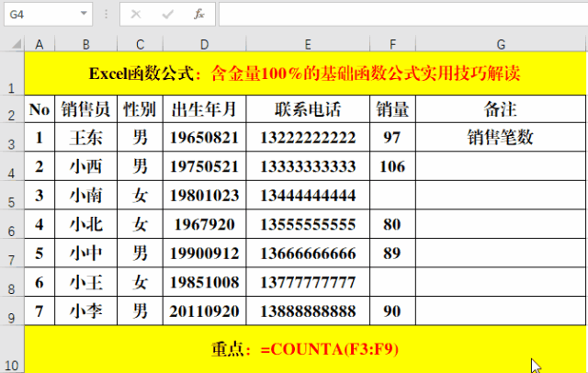Screen dimensions: 588x373
Task: Select row 3 header
Action: 12,137
